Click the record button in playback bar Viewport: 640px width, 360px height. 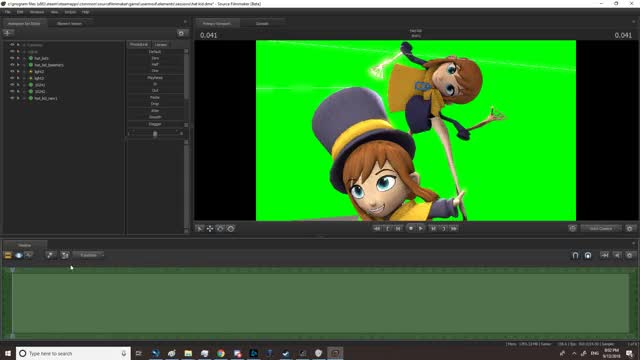click(x=411, y=229)
